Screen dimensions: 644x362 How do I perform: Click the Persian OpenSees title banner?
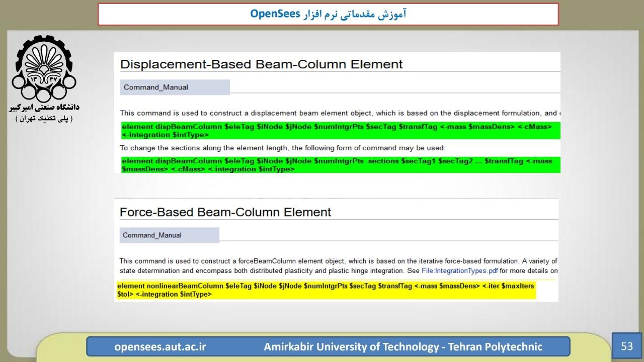tap(328, 14)
